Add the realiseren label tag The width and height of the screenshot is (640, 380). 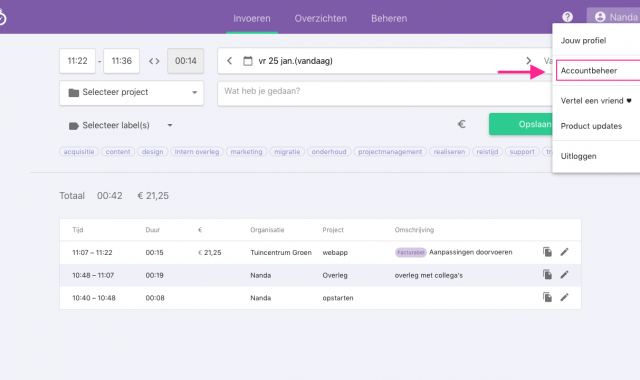449,151
